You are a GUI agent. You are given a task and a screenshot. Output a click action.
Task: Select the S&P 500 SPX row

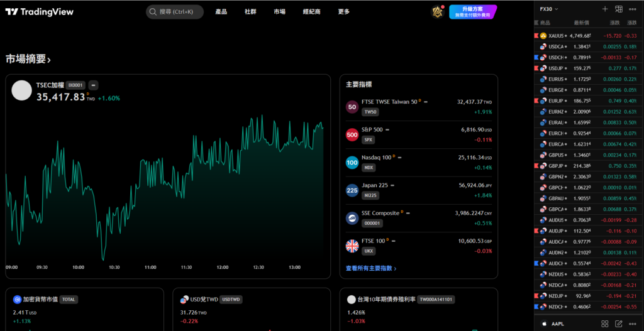tap(419, 134)
